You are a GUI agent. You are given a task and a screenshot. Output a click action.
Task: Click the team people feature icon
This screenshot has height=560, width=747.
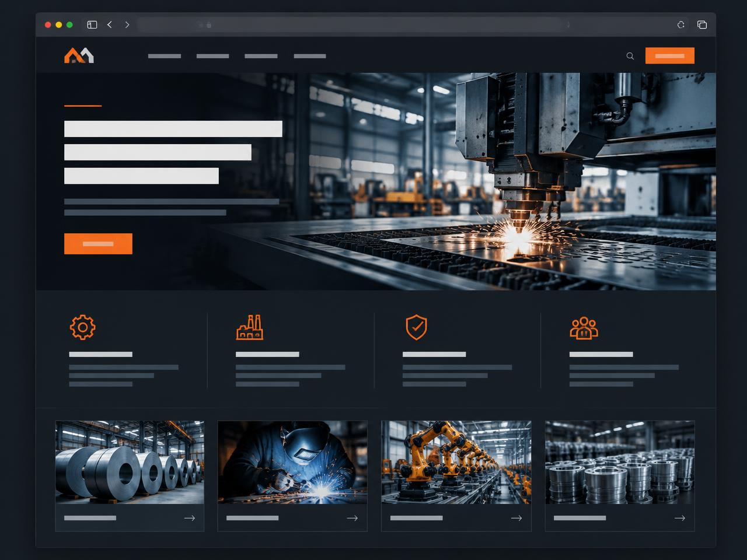[584, 328]
